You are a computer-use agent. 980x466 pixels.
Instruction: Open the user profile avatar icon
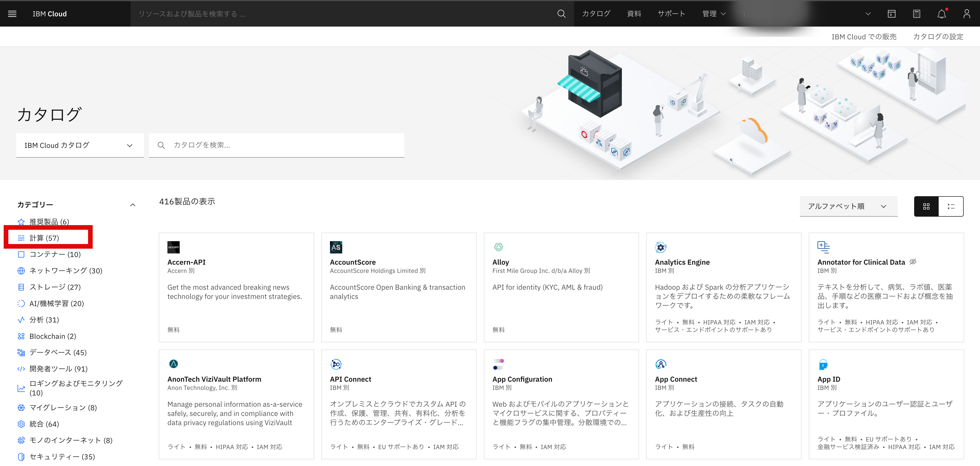(x=966, y=14)
